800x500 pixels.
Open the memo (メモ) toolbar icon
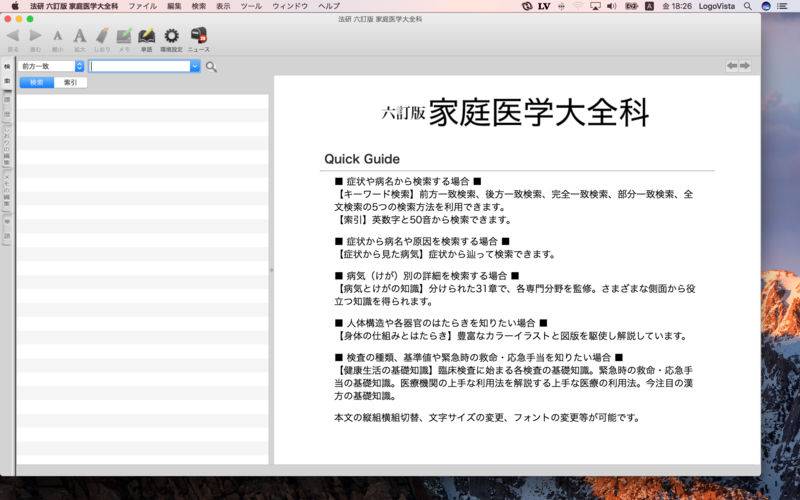[x=124, y=36]
